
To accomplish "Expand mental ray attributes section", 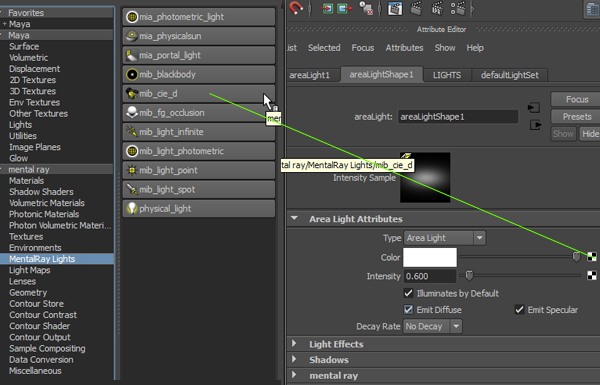I will [x=294, y=375].
